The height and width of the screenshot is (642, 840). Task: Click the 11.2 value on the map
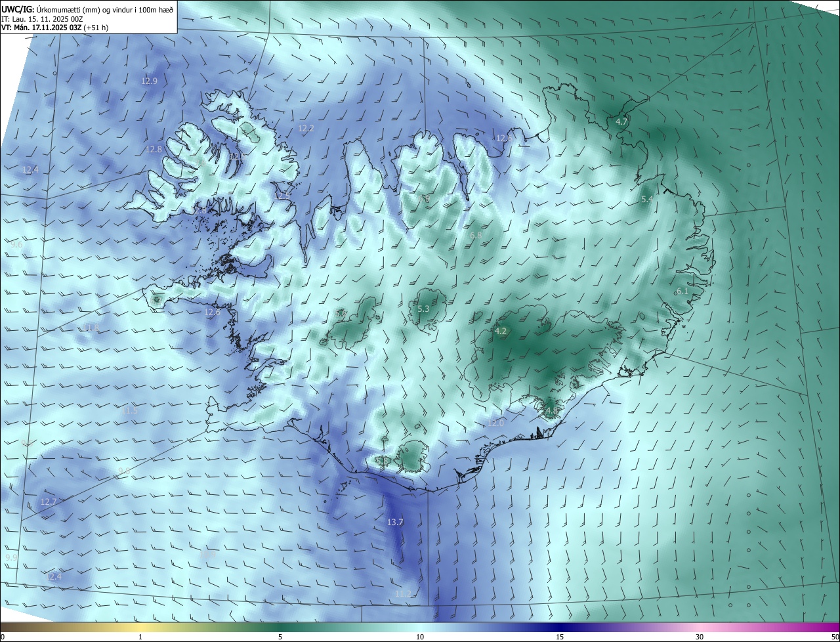[x=403, y=593]
